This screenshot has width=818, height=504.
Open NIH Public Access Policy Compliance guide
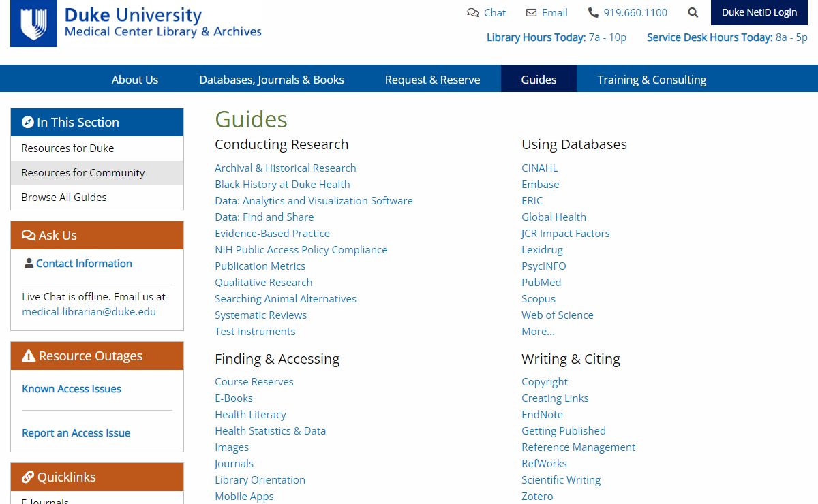tap(301, 249)
